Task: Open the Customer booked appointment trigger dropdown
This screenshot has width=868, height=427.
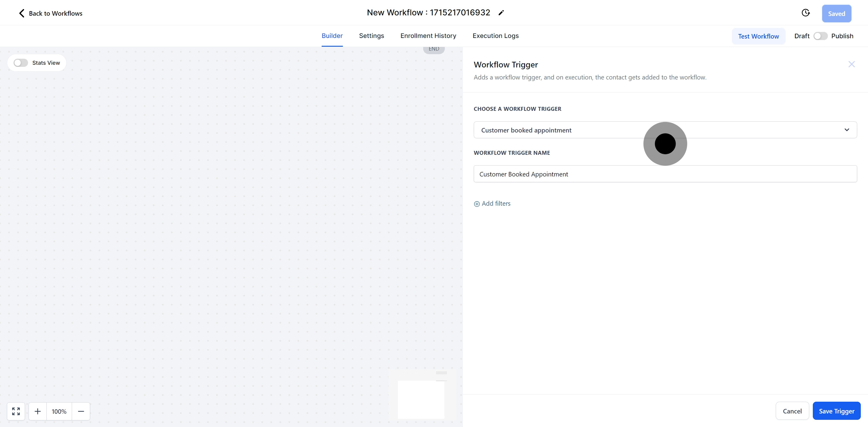Action: 573,130
